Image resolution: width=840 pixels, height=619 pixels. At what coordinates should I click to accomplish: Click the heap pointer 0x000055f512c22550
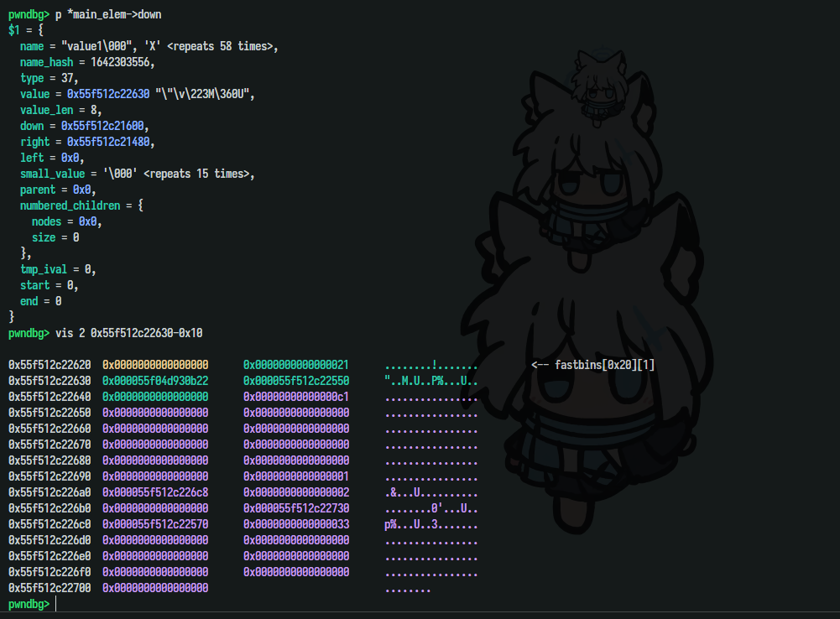tap(296, 381)
